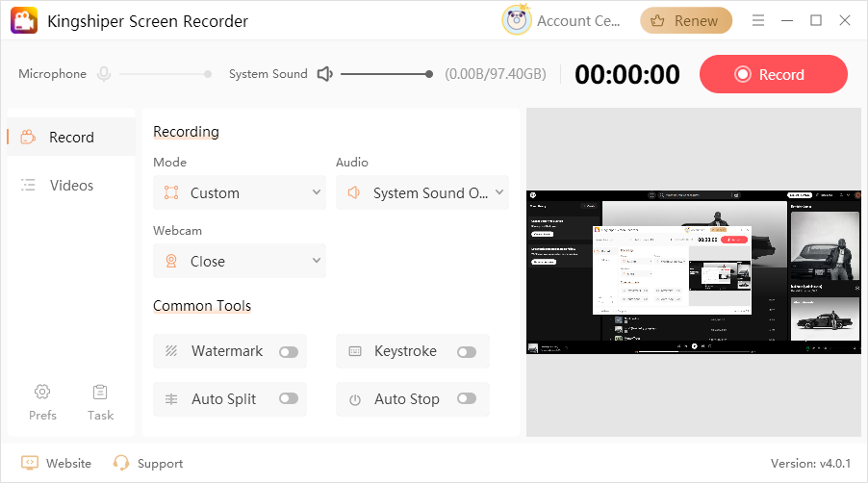
Task: Click the Keystroke keyboard icon
Action: (x=355, y=351)
